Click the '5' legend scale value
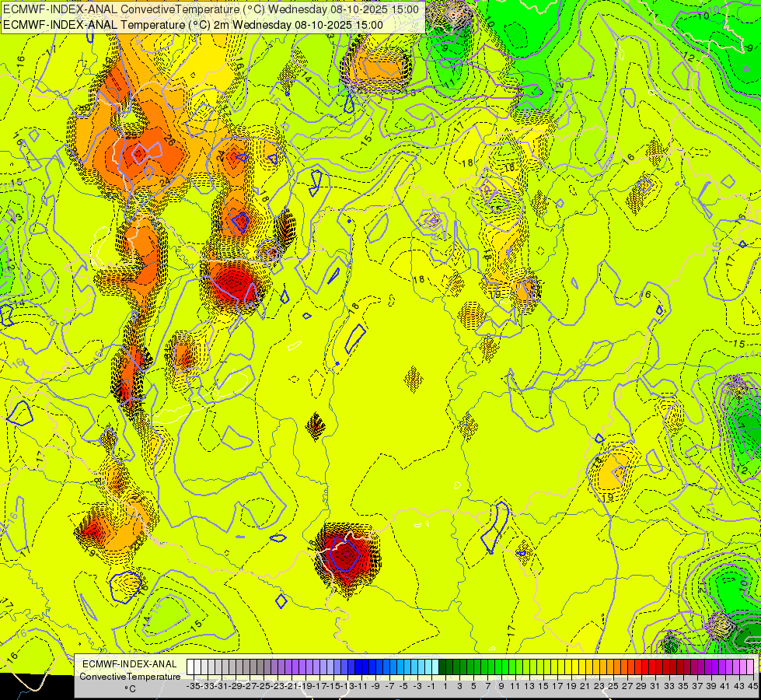 (473, 686)
